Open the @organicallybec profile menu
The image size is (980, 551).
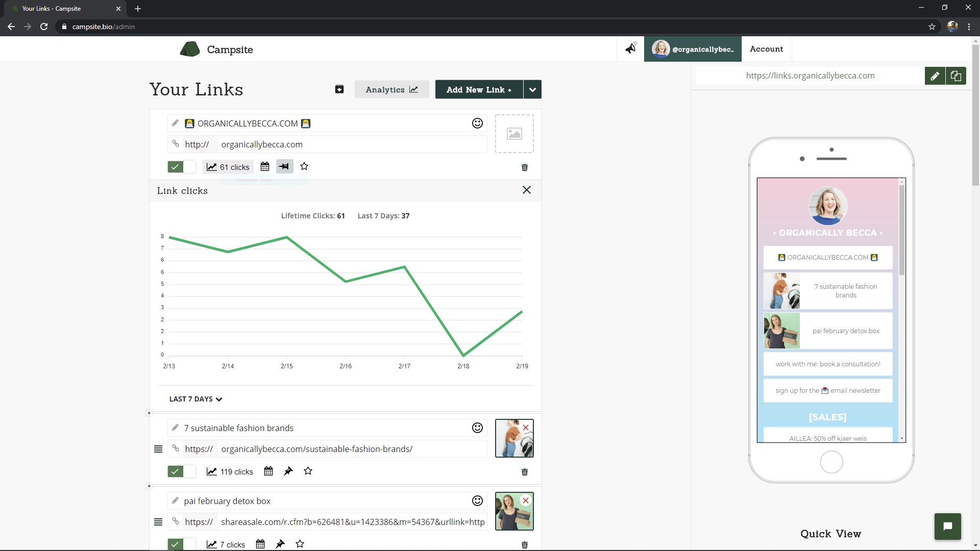tap(693, 49)
